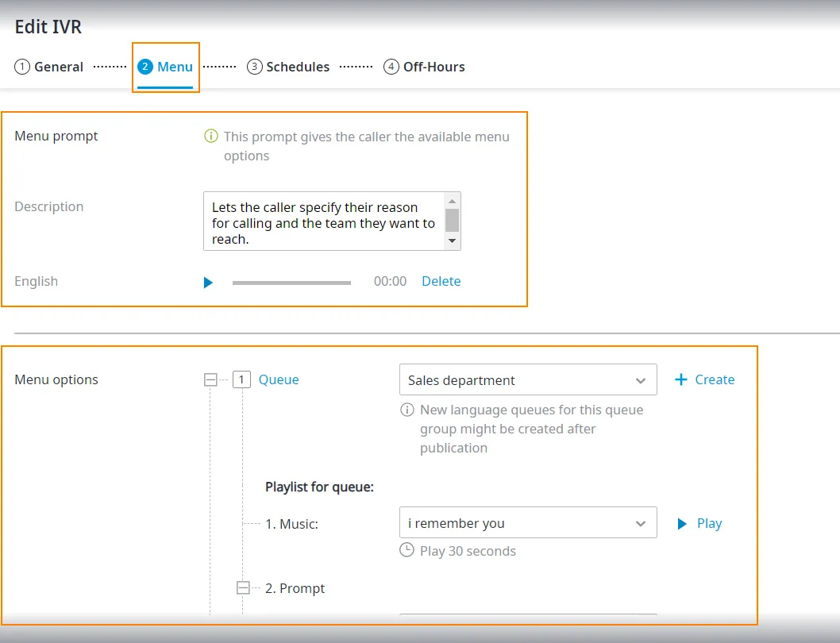The height and width of the screenshot is (643, 840).
Task: Select the '1. Music:' playlist entry
Action: pyautogui.click(x=291, y=523)
